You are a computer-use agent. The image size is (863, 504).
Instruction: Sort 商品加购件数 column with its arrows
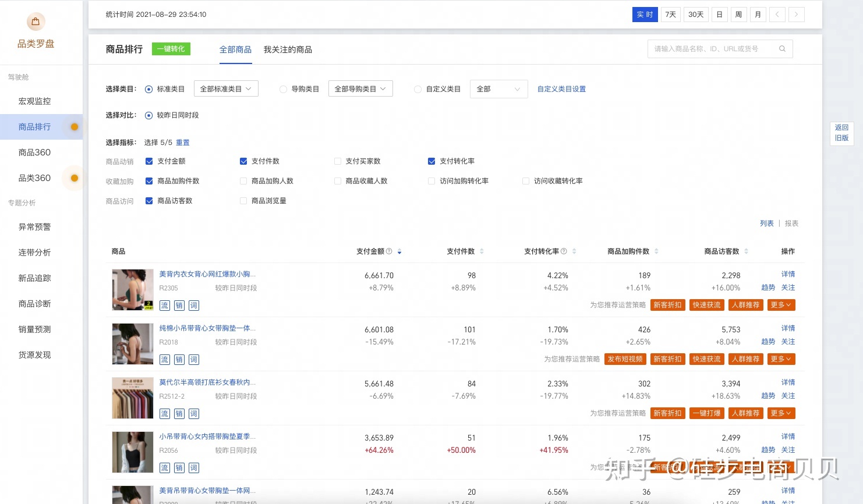coord(656,251)
